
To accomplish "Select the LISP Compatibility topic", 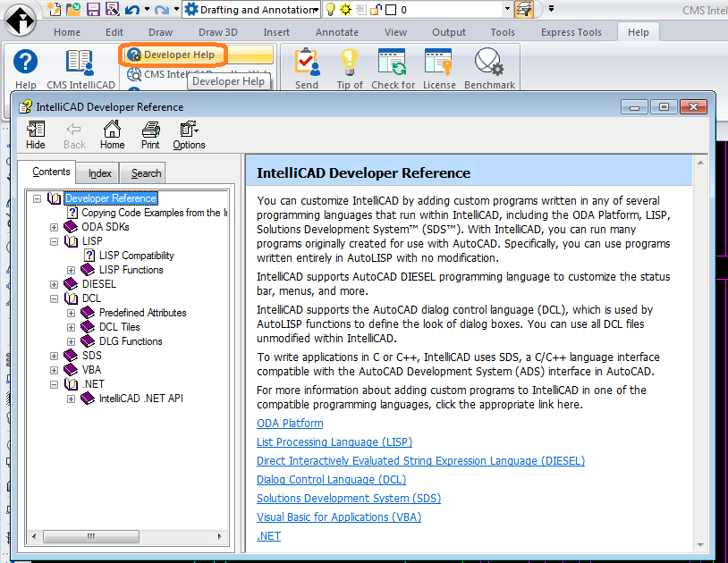I will coord(137,256).
